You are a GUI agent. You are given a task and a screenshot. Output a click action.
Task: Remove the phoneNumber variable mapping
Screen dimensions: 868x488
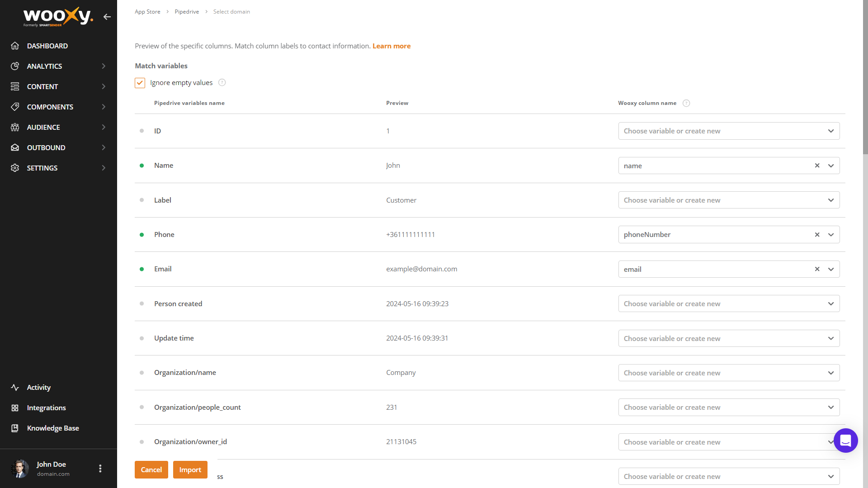click(x=817, y=235)
